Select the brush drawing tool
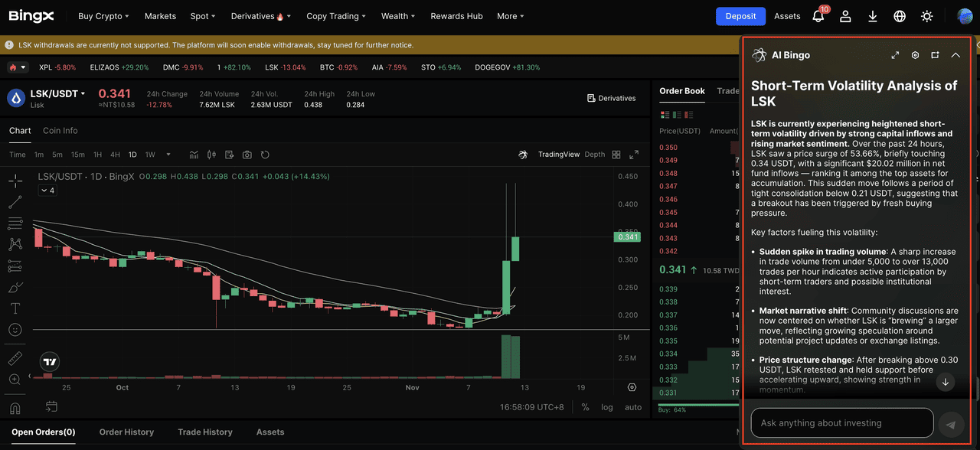 15,288
